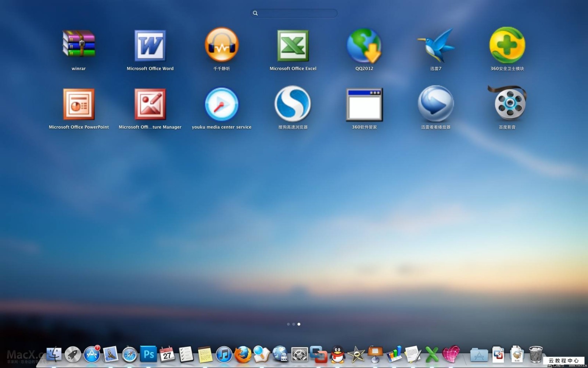Open the 360软件管家 software manager
The image size is (588, 368).
364,105
